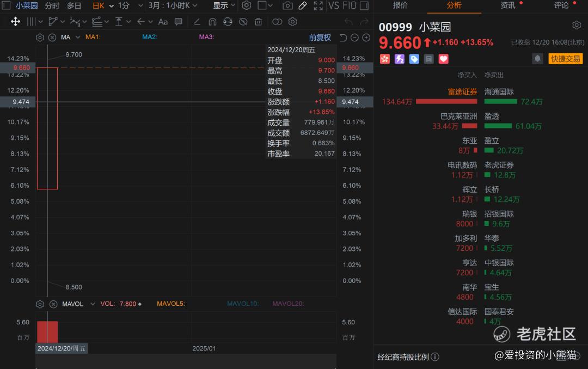Click the 海通国际 broker name
This screenshot has height=369, width=588.
coord(499,92)
